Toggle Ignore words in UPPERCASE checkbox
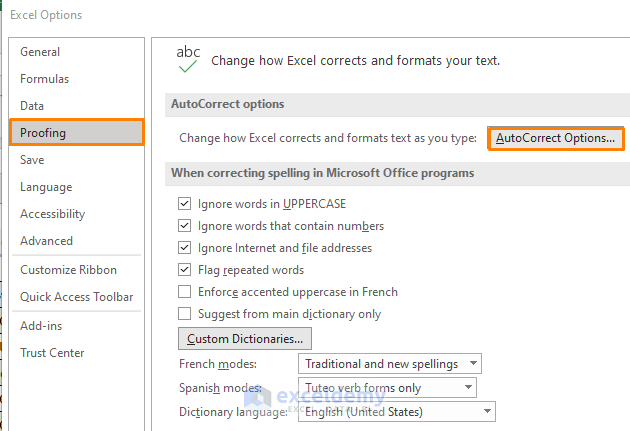Image resolution: width=630 pixels, height=431 pixels. click(184, 203)
